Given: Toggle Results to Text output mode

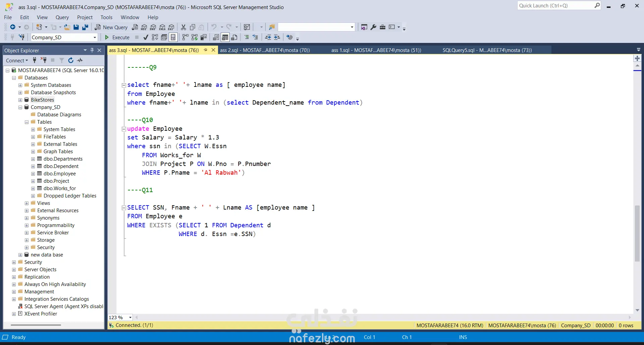Looking at the screenshot, I should pos(216,37).
